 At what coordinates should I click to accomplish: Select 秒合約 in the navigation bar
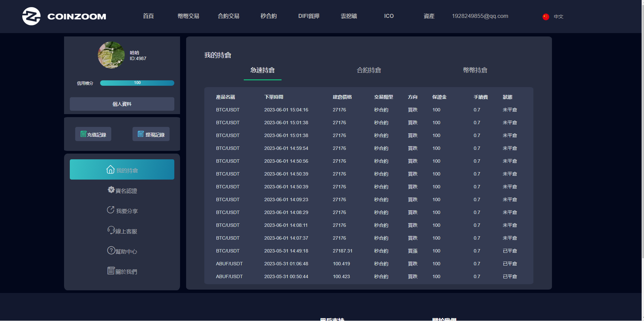point(269,16)
